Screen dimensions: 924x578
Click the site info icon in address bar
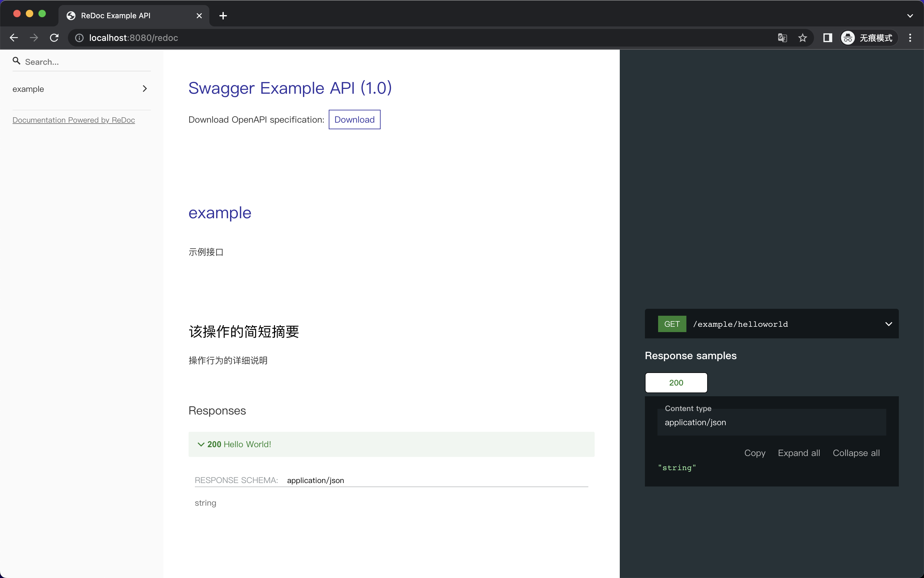(x=79, y=38)
